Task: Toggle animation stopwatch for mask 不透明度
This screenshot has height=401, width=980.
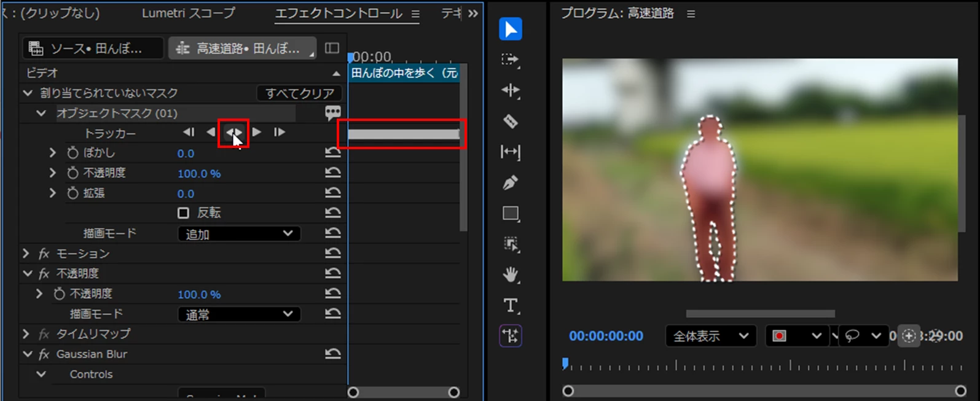Action: click(x=73, y=173)
